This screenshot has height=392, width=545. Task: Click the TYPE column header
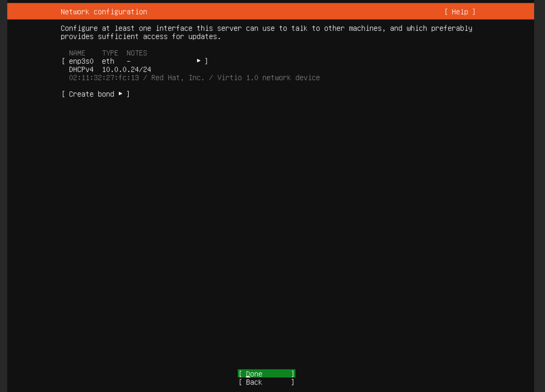(x=110, y=53)
